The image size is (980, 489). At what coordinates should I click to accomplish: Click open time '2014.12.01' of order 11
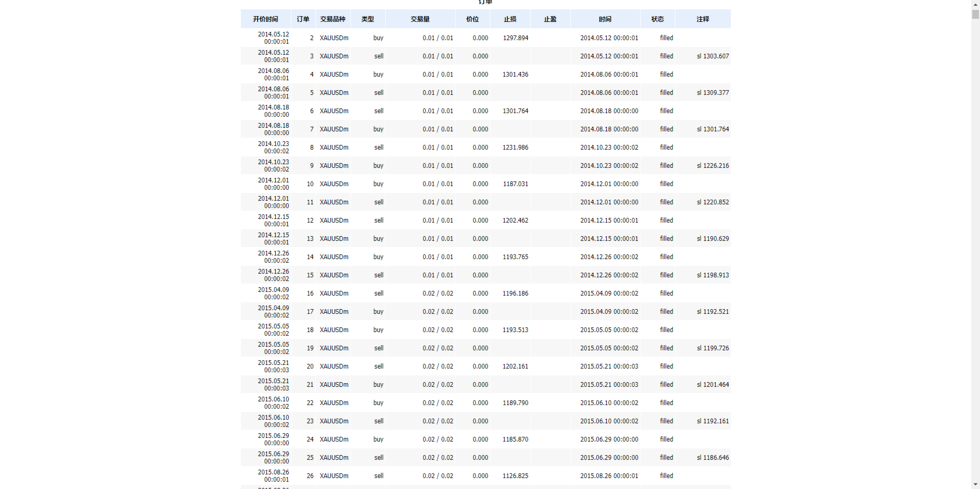coord(274,199)
